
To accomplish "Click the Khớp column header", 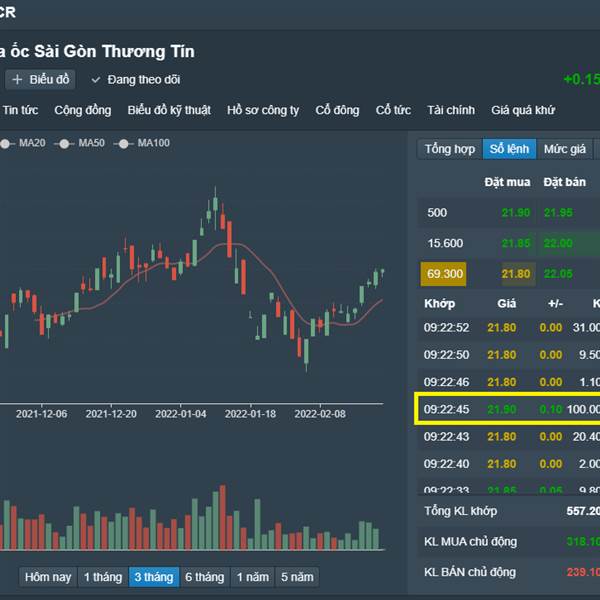I will pyautogui.click(x=440, y=303).
